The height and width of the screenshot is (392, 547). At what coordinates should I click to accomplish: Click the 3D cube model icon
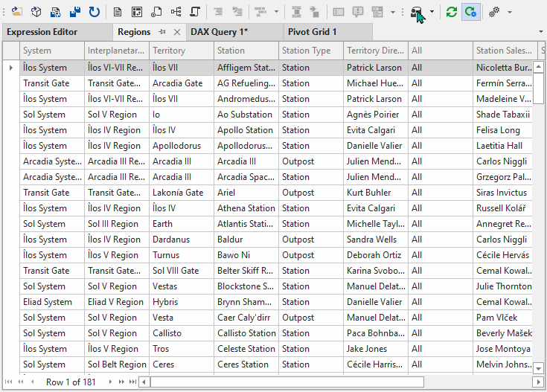tap(36, 12)
